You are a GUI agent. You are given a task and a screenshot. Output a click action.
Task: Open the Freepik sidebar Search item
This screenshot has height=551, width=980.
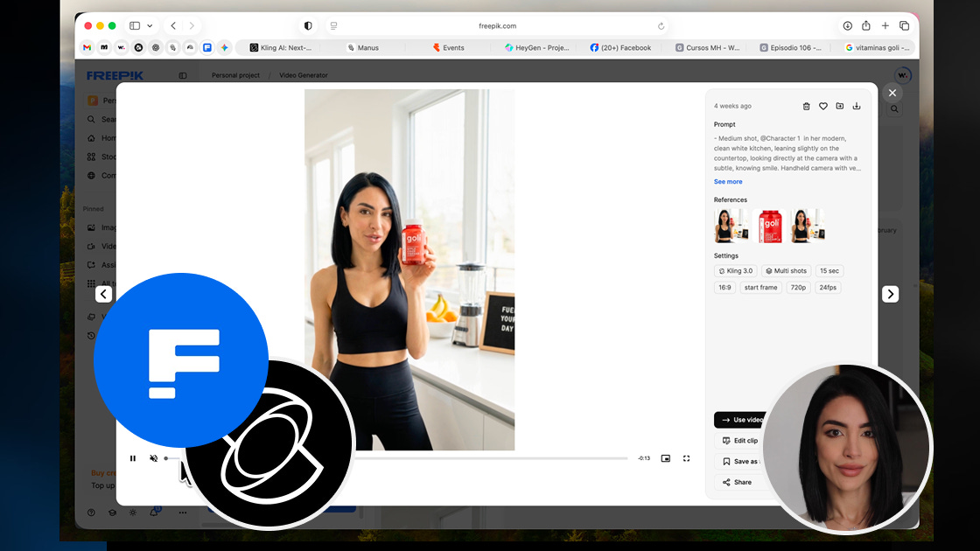(x=102, y=119)
